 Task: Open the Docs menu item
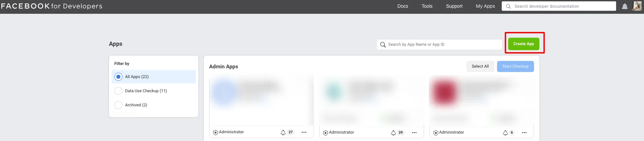(x=403, y=6)
